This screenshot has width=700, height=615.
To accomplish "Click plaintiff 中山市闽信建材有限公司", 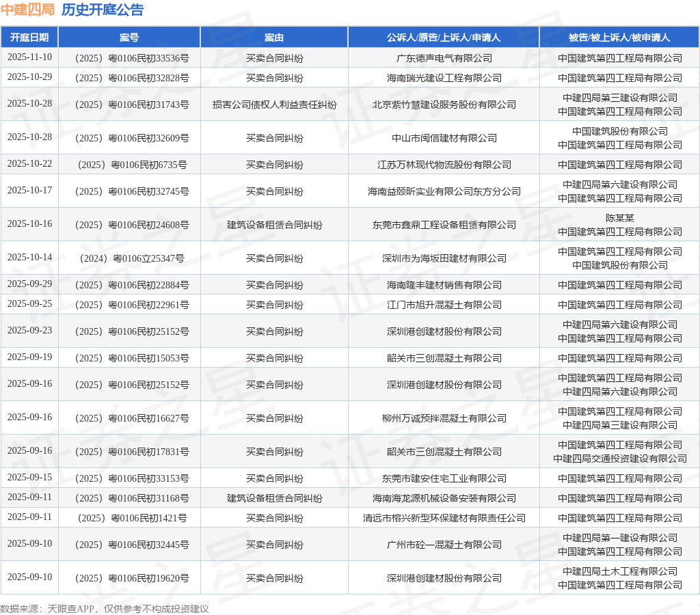I will (444, 138).
